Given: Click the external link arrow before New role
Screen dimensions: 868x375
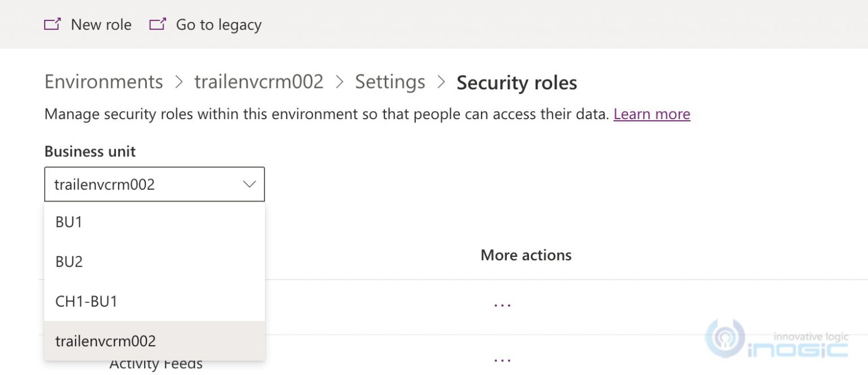Looking at the screenshot, I should point(52,24).
